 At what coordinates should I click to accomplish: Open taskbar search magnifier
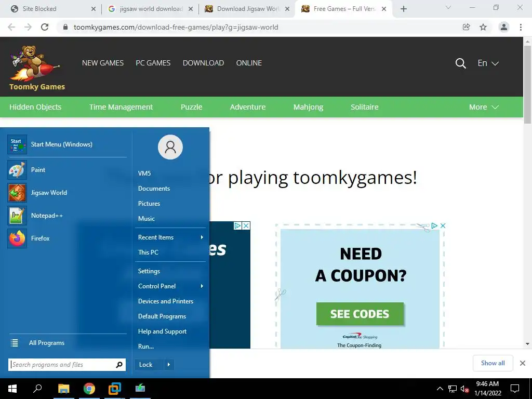pos(37,389)
